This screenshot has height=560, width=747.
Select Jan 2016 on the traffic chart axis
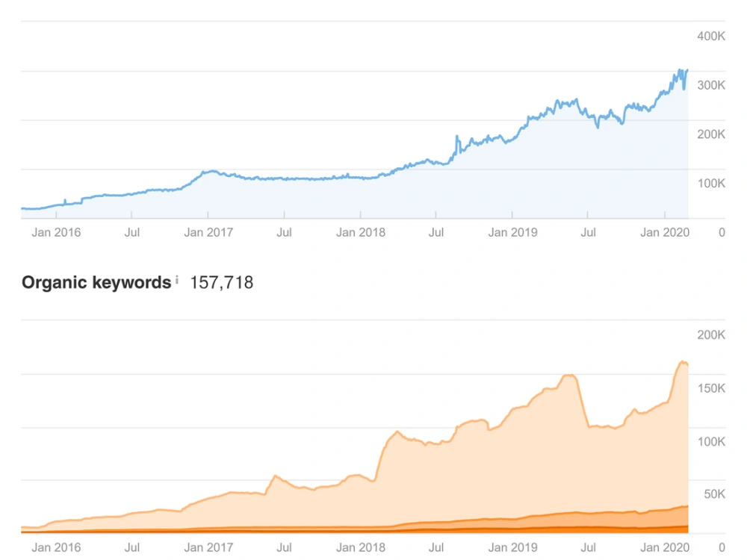click(x=56, y=232)
